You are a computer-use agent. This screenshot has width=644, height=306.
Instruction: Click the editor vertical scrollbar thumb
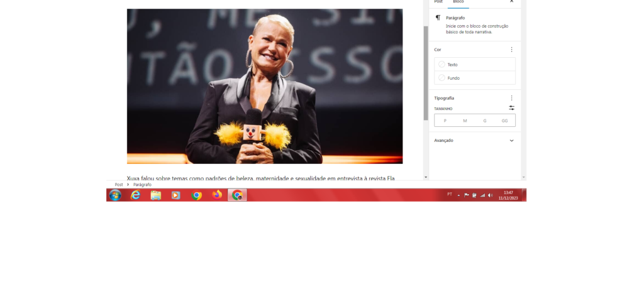coord(426,73)
